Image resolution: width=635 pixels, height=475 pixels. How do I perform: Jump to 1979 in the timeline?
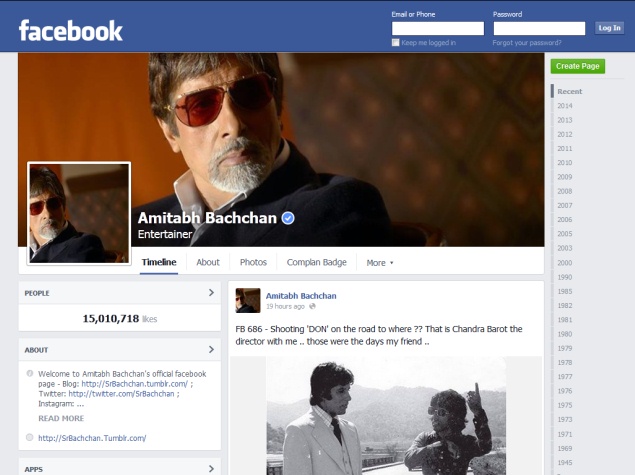(x=565, y=348)
